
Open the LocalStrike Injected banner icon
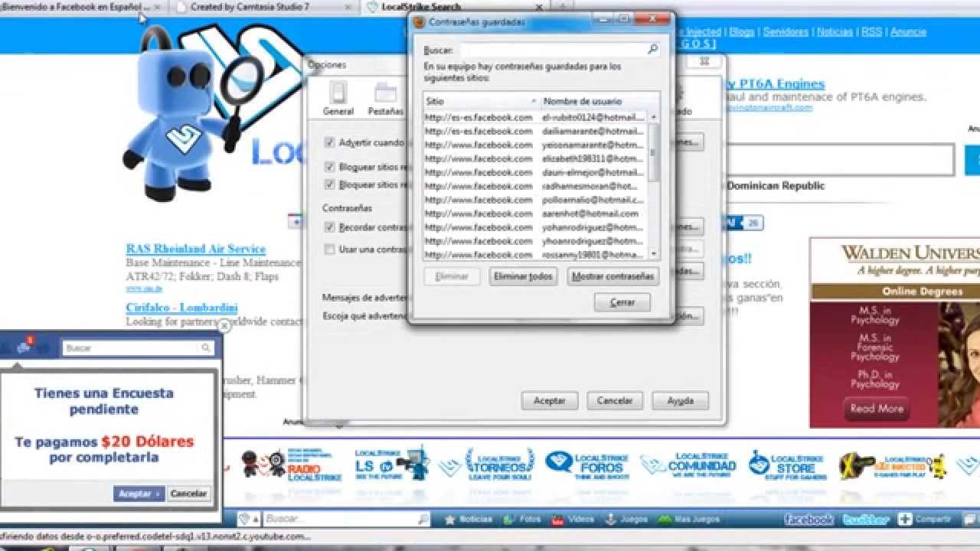[893, 465]
